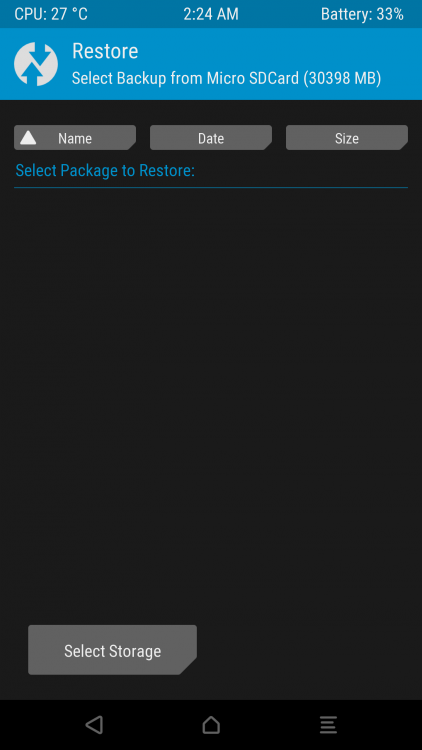The width and height of the screenshot is (422, 750).
Task: Click the 30398 MB storage size text
Action: click(x=342, y=78)
